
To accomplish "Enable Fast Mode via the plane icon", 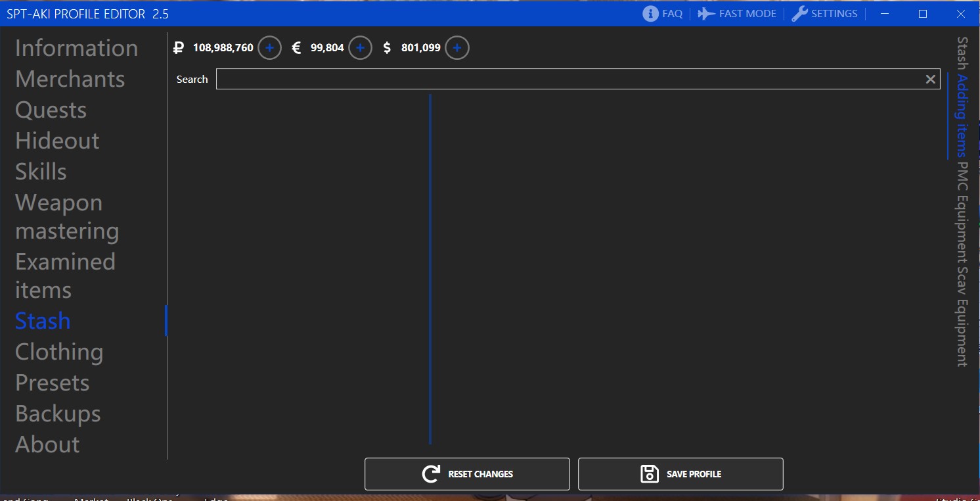I will (705, 13).
